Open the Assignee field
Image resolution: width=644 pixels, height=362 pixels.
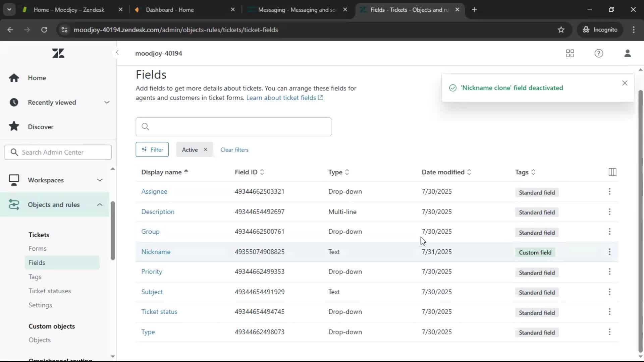coord(154,191)
